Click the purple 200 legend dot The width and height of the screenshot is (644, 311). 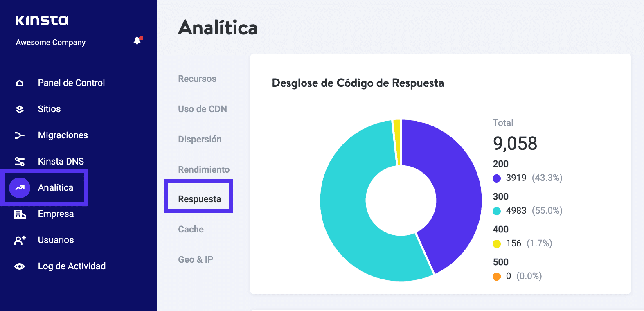497,178
